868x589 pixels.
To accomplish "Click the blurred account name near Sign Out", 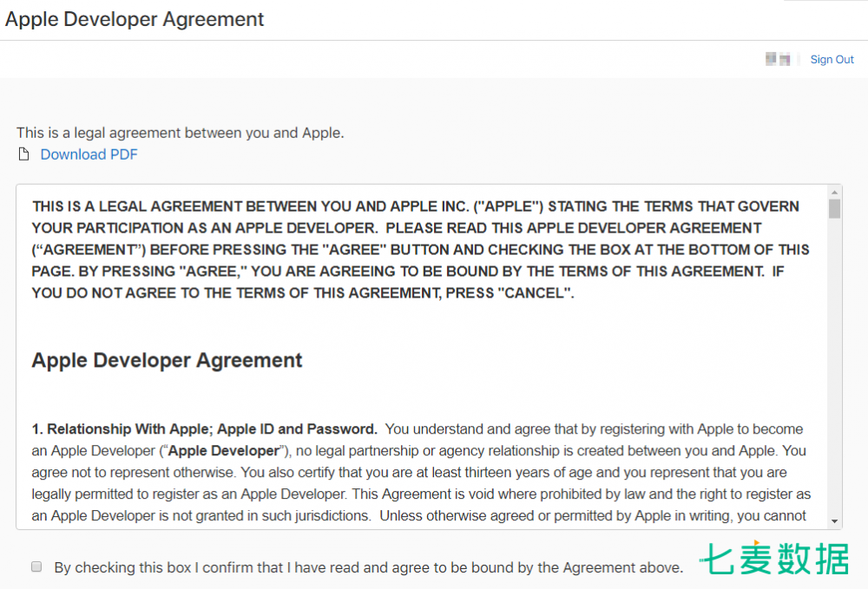I will pyautogui.click(x=777, y=59).
